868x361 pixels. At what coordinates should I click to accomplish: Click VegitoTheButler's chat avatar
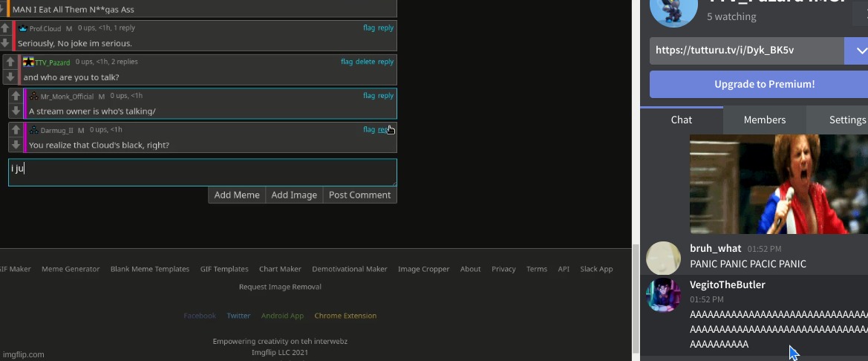coord(663,295)
